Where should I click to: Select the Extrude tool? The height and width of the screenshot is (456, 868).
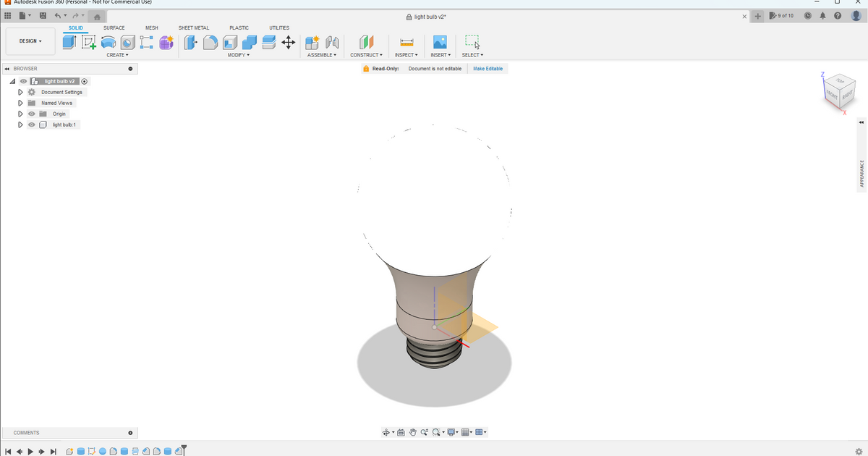coord(69,42)
